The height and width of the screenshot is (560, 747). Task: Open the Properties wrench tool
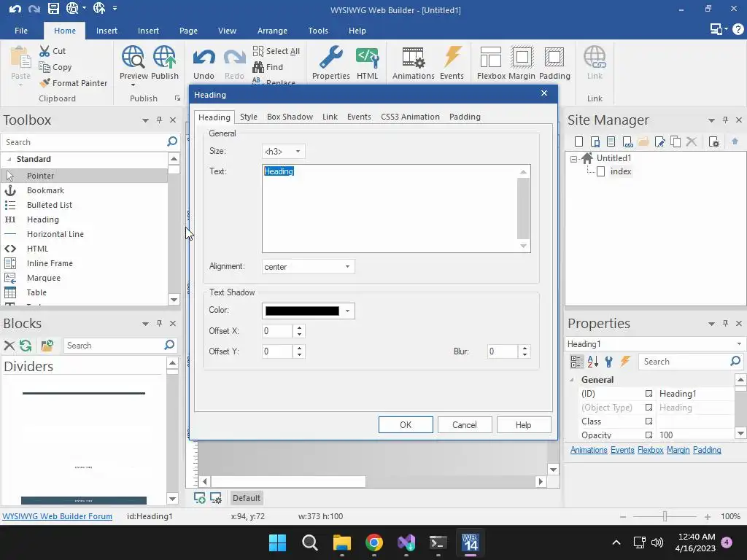pyautogui.click(x=330, y=57)
